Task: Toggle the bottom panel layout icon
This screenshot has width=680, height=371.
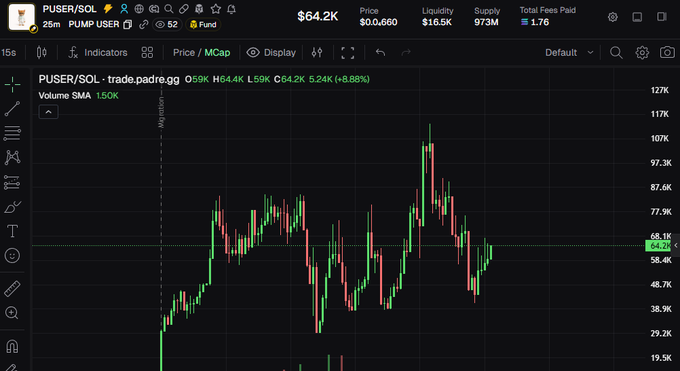Action: (637, 17)
